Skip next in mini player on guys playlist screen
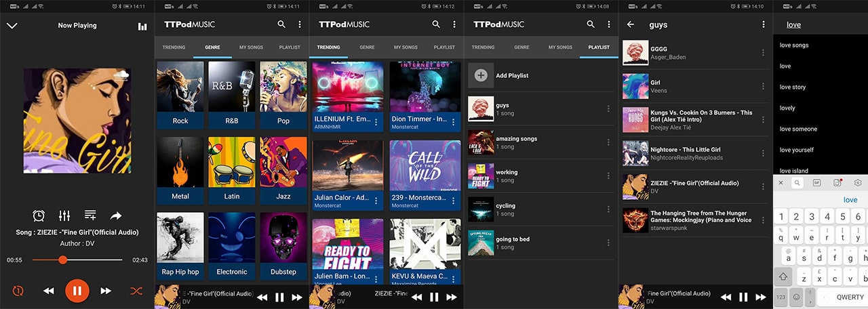The height and width of the screenshot is (309, 868). coord(762,297)
